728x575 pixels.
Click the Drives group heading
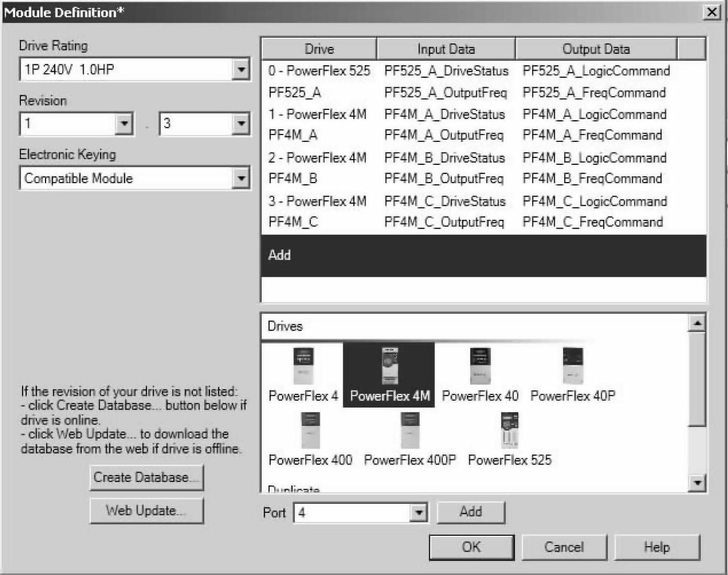[285, 326]
